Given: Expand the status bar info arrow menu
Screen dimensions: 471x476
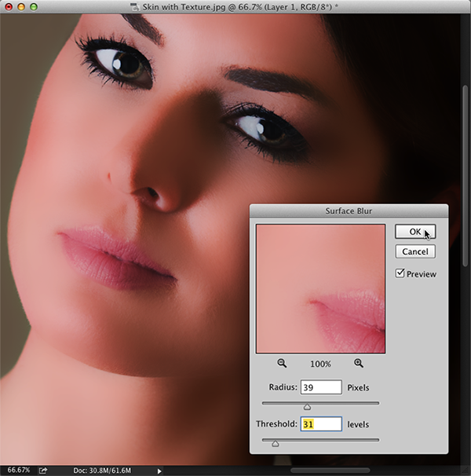Looking at the screenshot, I should (160, 471).
